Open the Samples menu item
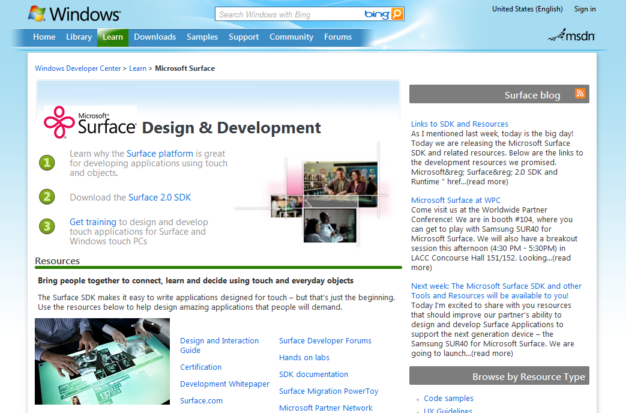 tap(202, 37)
